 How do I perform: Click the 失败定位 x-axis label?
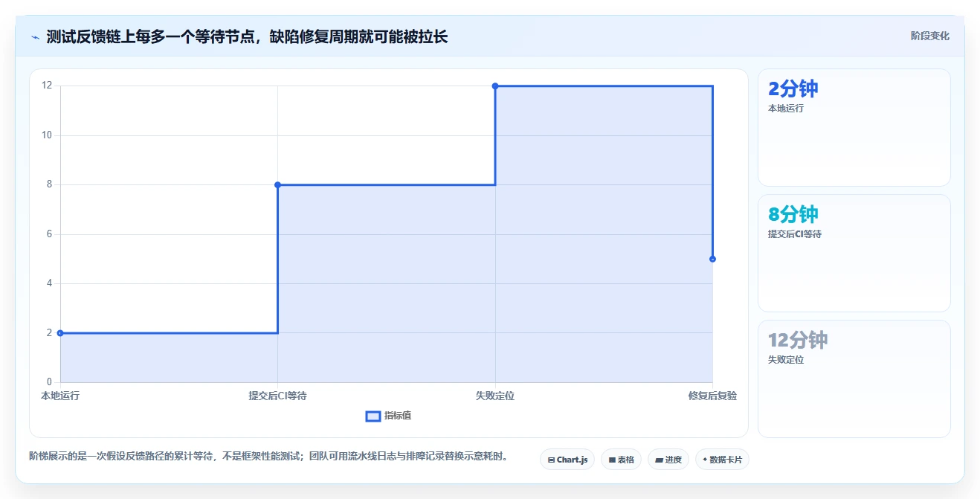pyautogui.click(x=495, y=396)
